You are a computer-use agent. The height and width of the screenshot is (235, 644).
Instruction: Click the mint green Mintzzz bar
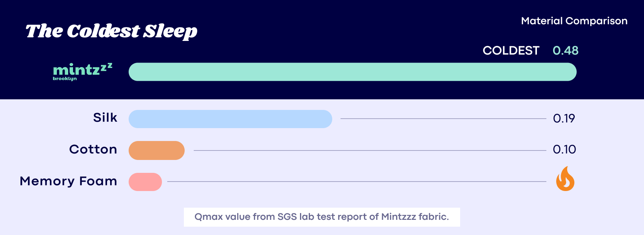coord(352,72)
